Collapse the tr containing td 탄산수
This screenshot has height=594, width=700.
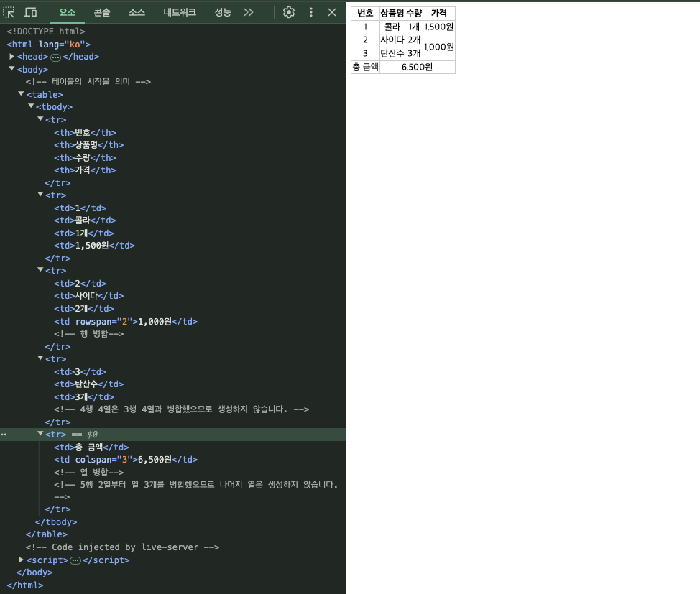(40, 358)
